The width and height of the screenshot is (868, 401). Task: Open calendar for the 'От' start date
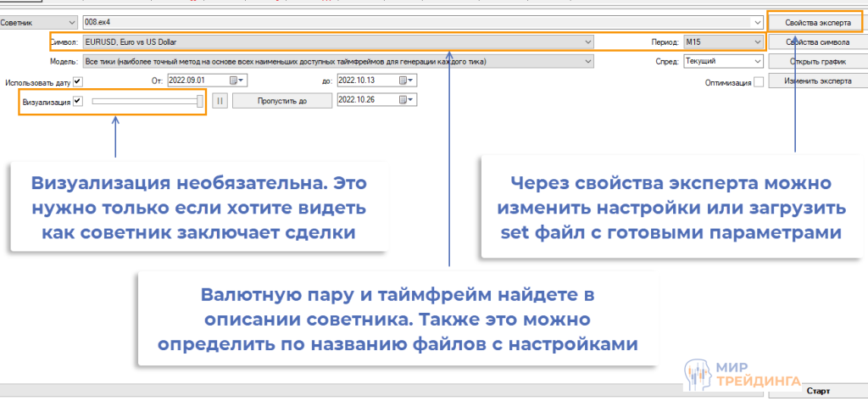241,81
